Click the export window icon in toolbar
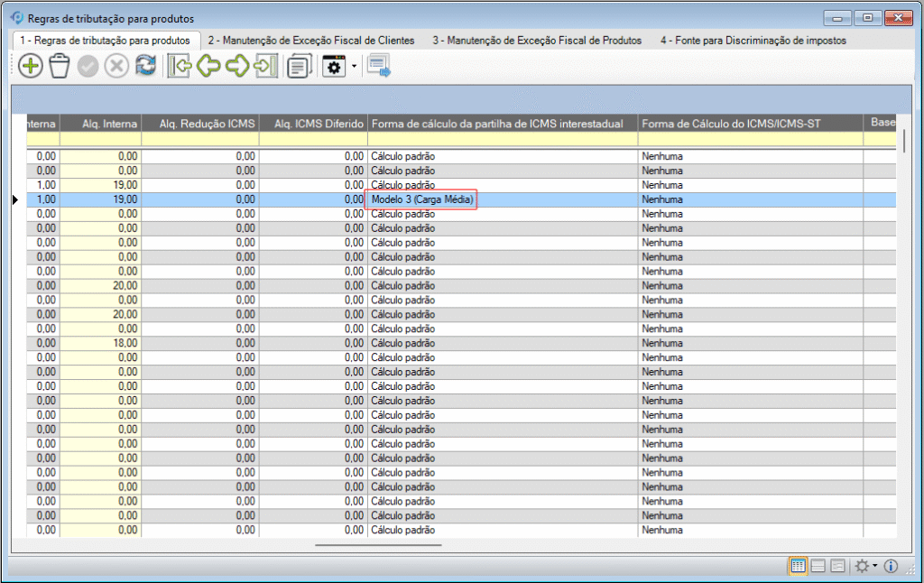Viewport: 924px width, 583px height. (x=378, y=67)
